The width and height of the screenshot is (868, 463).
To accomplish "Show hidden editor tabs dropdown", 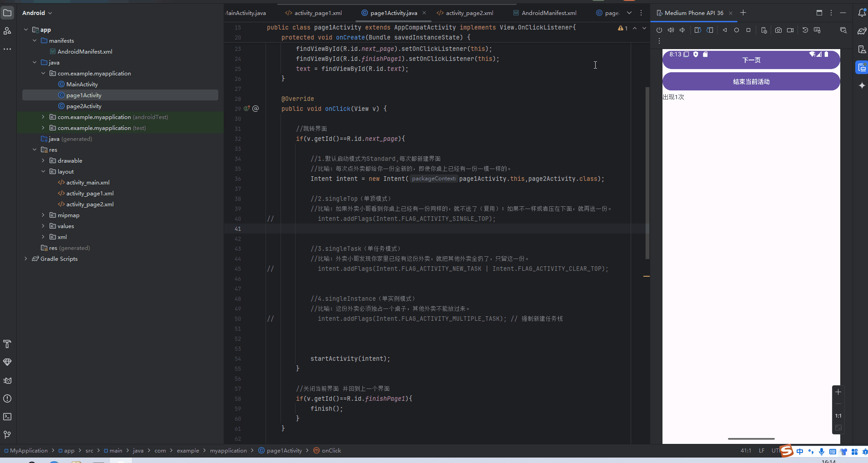I will click(x=629, y=13).
